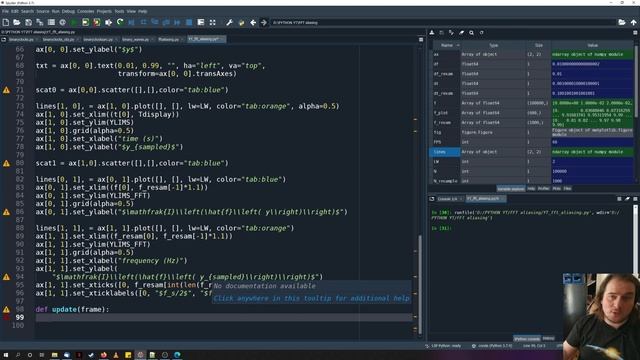Run the current cell from the toolbar

point(85,22)
